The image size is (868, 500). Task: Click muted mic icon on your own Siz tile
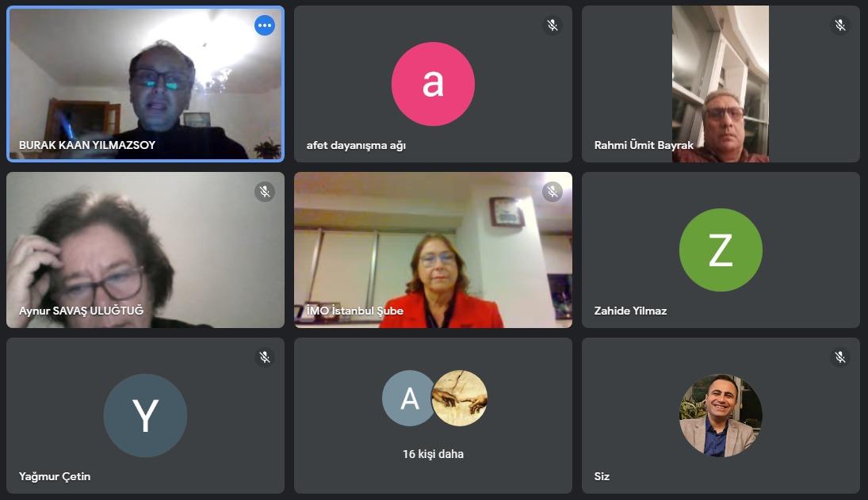(x=840, y=357)
